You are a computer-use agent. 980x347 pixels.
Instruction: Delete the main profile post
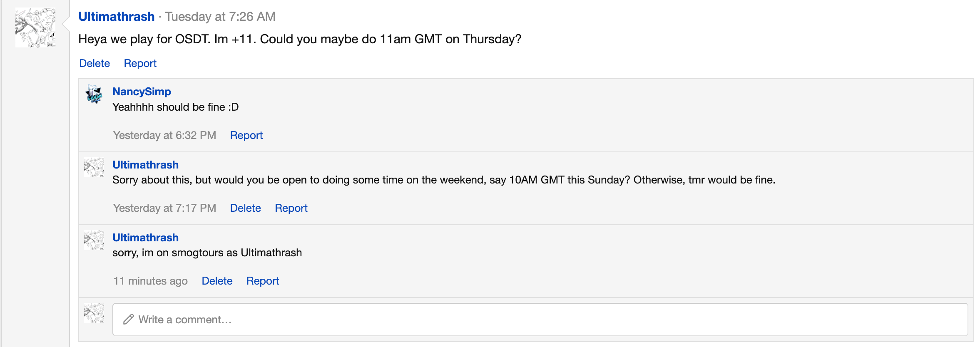click(95, 63)
